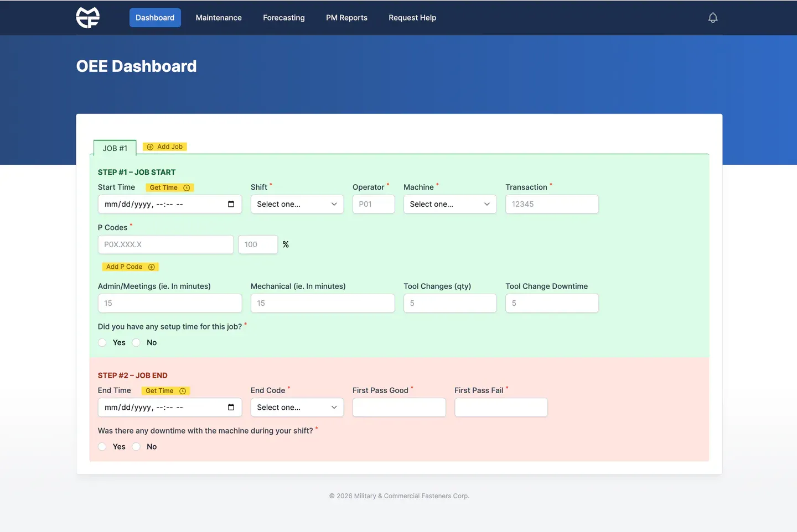Open PM Reports page
The height and width of the screenshot is (532, 797).
point(346,18)
